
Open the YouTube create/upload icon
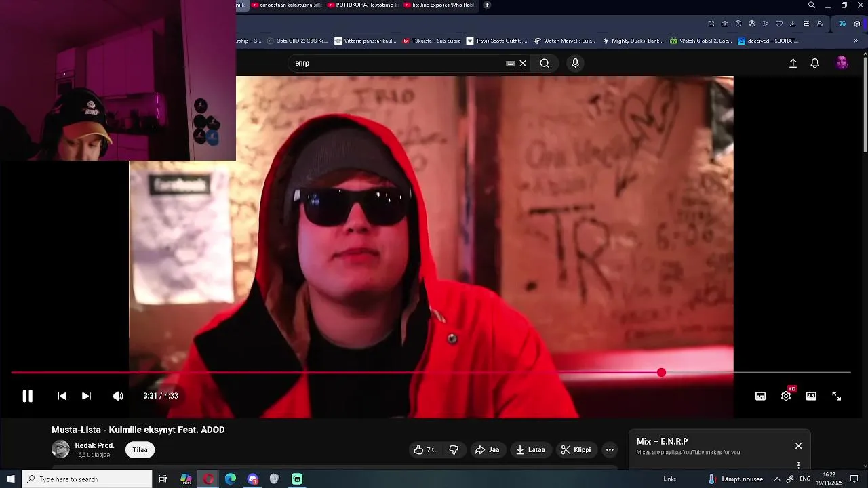793,63
